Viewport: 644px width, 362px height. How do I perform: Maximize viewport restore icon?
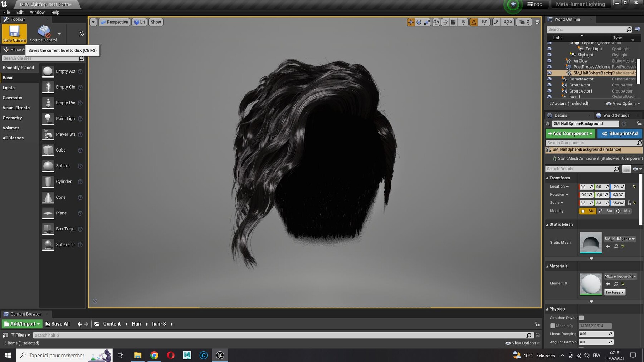537,22
